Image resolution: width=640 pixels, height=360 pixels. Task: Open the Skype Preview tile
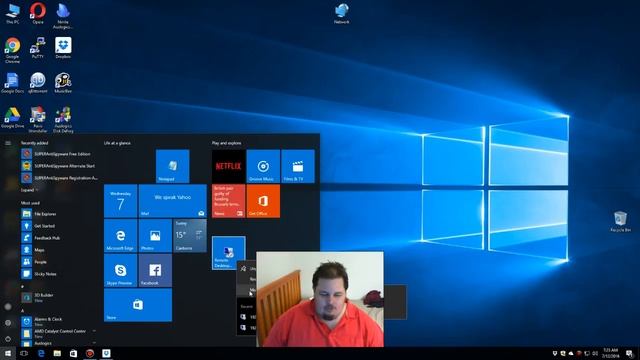(x=120, y=270)
